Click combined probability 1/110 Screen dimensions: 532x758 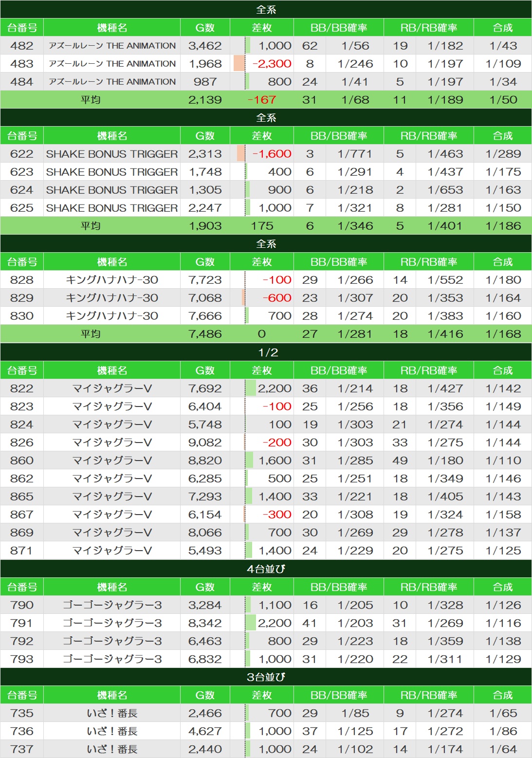(x=503, y=461)
